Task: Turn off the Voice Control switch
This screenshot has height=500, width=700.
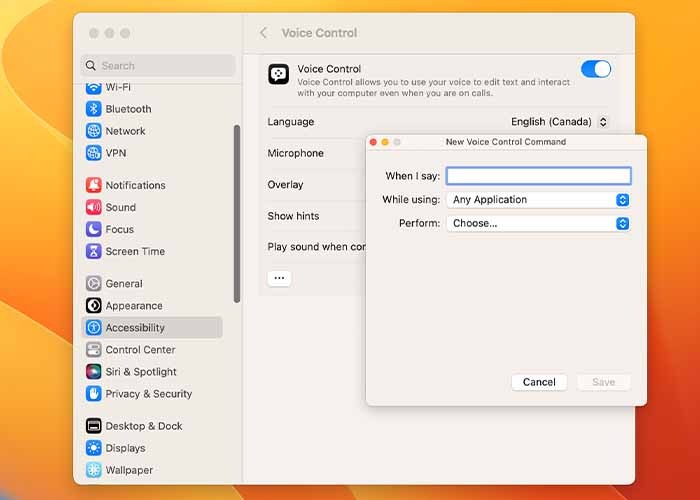Action: (x=596, y=69)
